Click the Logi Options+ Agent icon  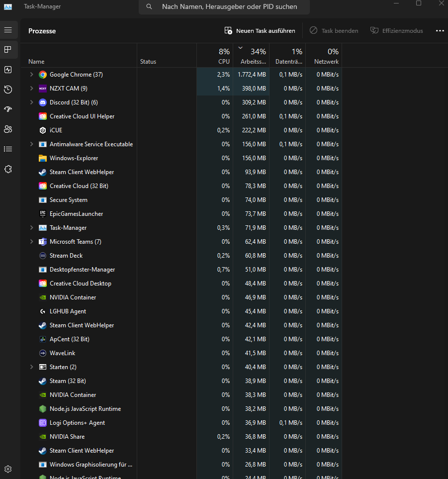coord(43,423)
